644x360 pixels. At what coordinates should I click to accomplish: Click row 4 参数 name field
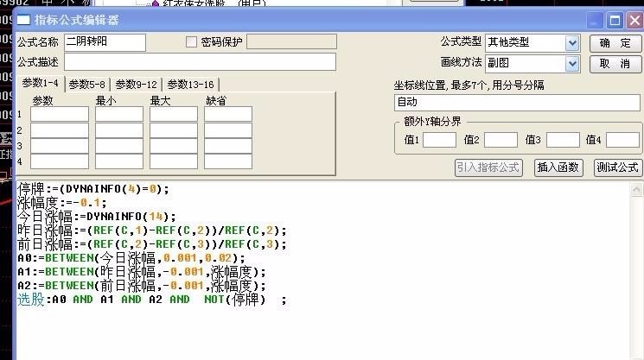tap(60, 161)
